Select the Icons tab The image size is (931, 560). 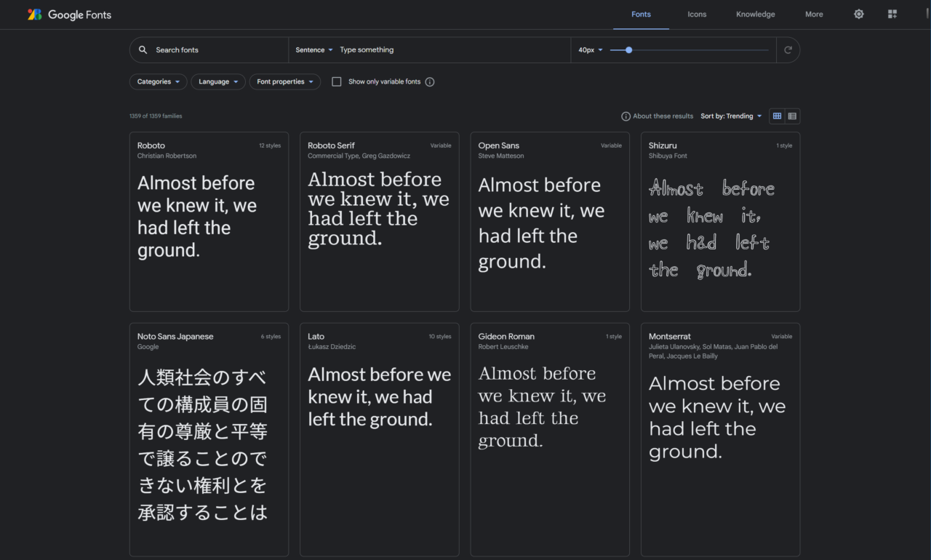click(x=697, y=15)
